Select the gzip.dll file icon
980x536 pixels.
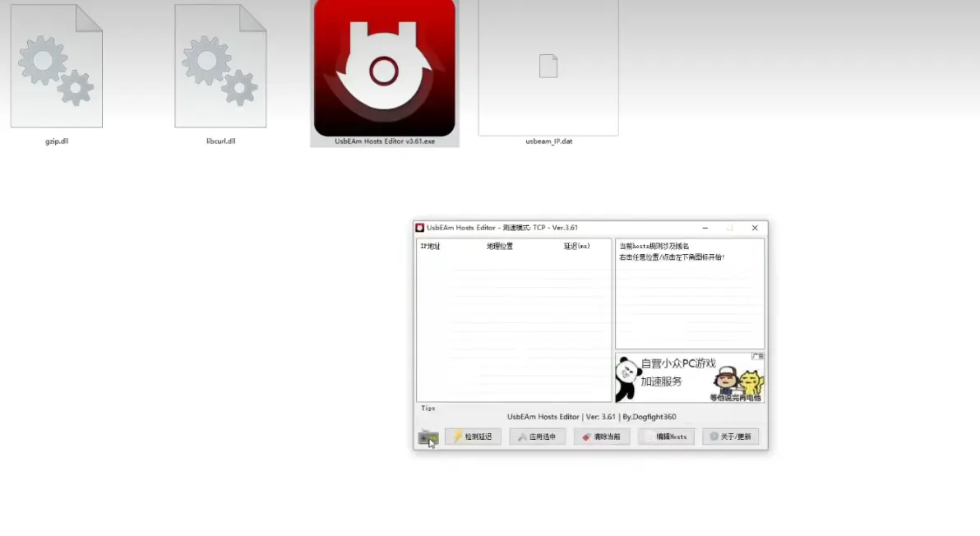tap(56, 67)
